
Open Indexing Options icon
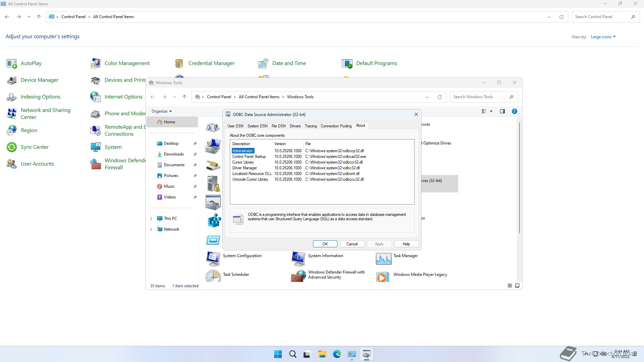pyautogui.click(x=12, y=97)
